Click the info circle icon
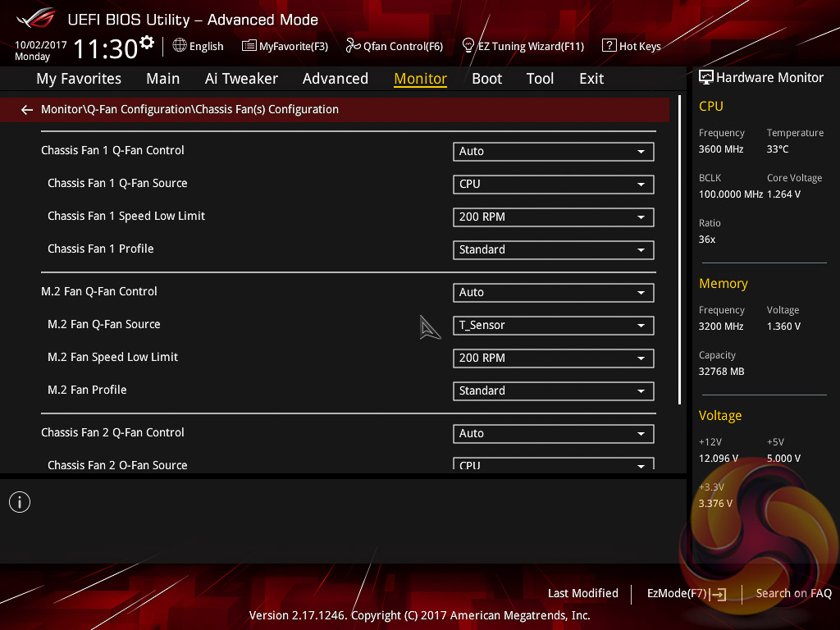Image resolution: width=840 pixels, height=630 pixels. pyautogui.click(x=20, y=502)
